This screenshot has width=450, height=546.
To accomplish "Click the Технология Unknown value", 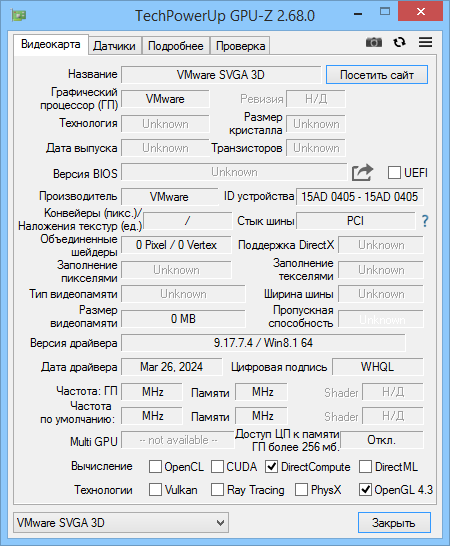I will (165, 124).
